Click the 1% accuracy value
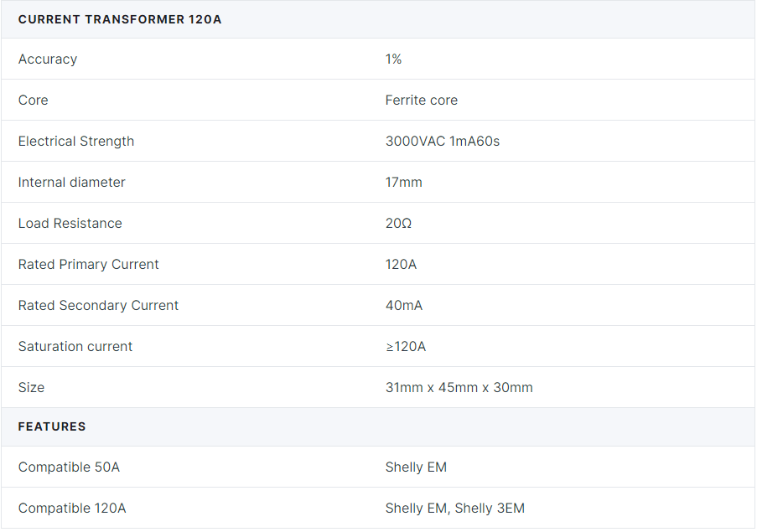Screen dimensions: 757x532 coord(393,59)
